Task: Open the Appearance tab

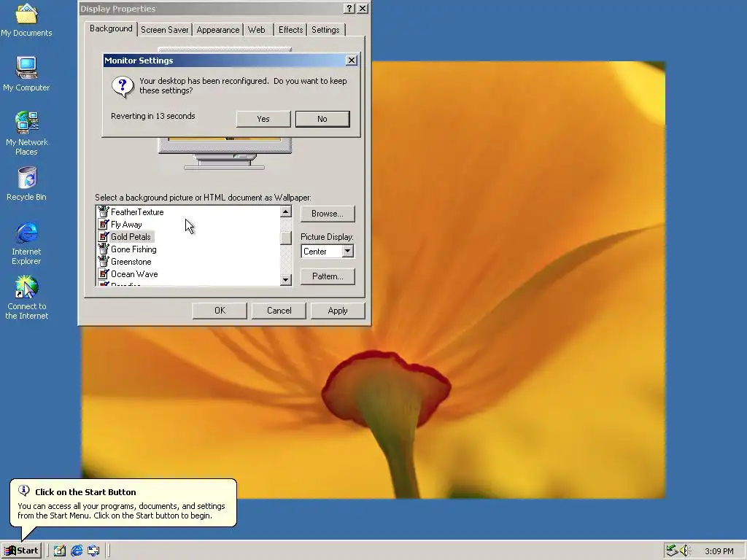Action: click(217, 29)
